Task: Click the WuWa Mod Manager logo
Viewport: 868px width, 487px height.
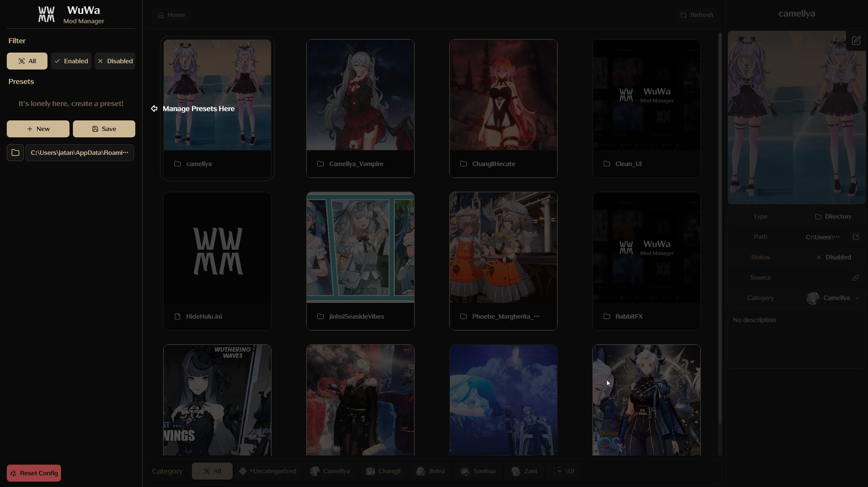Action: point(46,14)
